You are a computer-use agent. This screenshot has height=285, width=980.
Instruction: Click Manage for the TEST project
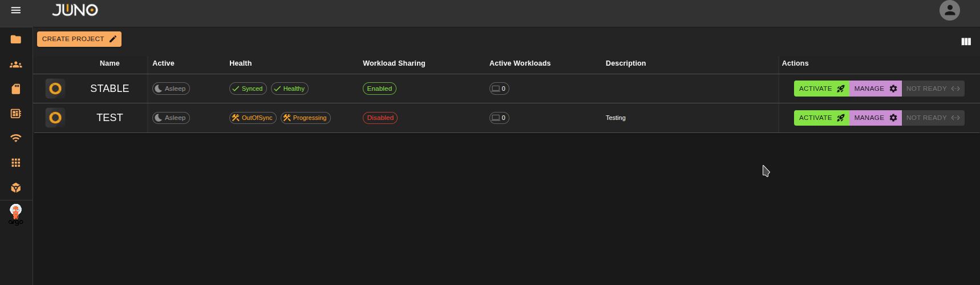[x=875, y=118]
